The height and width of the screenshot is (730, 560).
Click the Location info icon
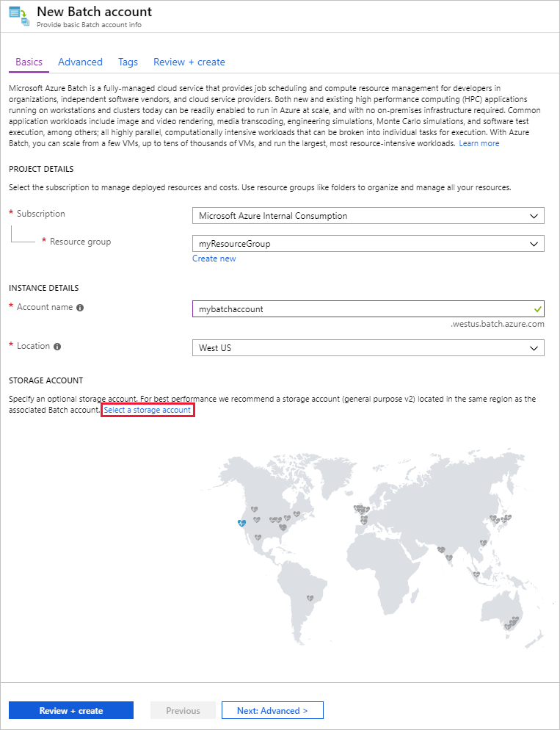tap(57, 347)
